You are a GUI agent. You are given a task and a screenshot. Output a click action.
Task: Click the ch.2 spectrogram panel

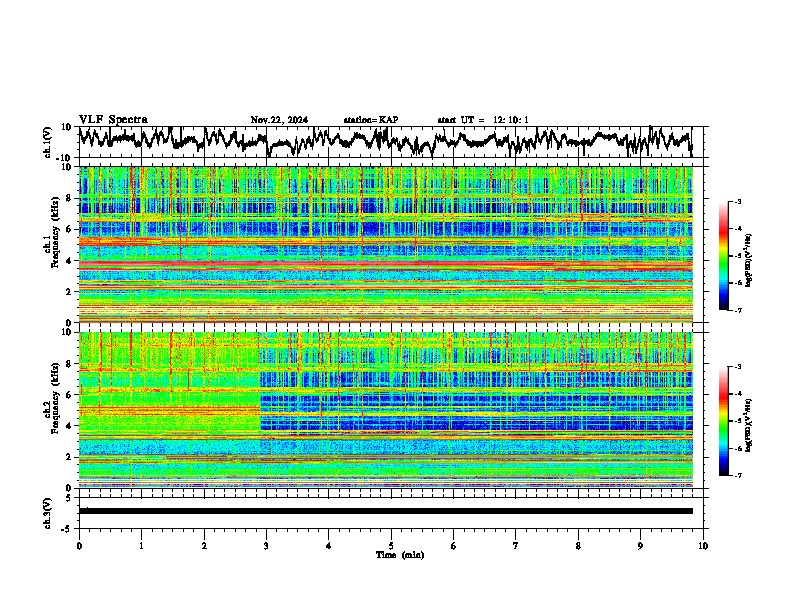(x=385, y=410)
